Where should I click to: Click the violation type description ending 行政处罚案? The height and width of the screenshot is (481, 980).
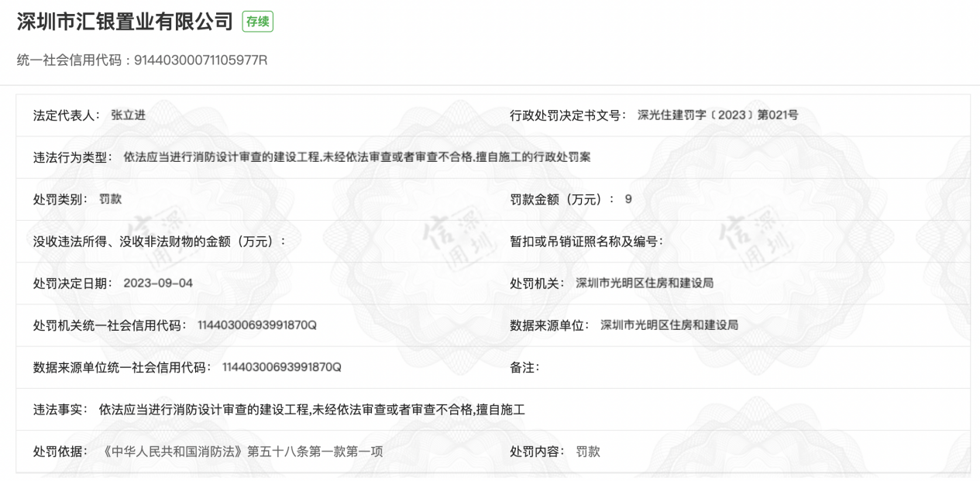pyautogui.click(x=357, y=157)
